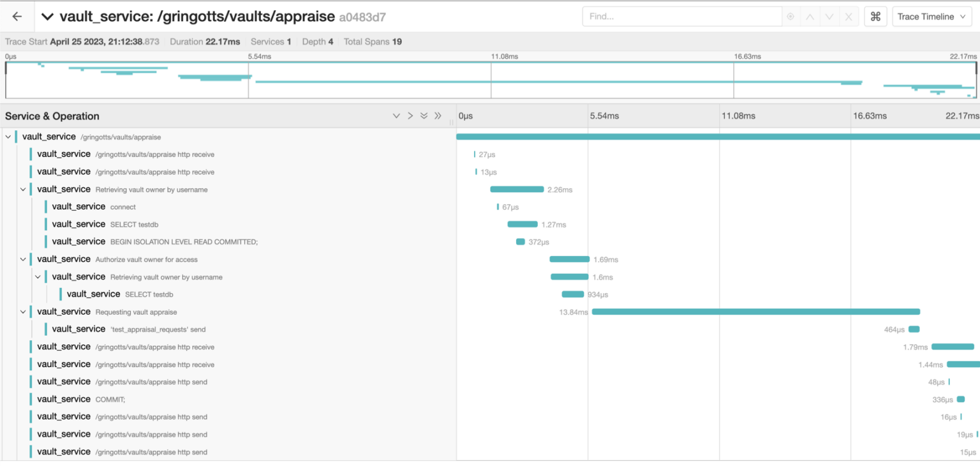Viewport: 980px width, 466px height.
Task: Expand all spans with the double-arrow icon
Action: [x=438, y=116]
